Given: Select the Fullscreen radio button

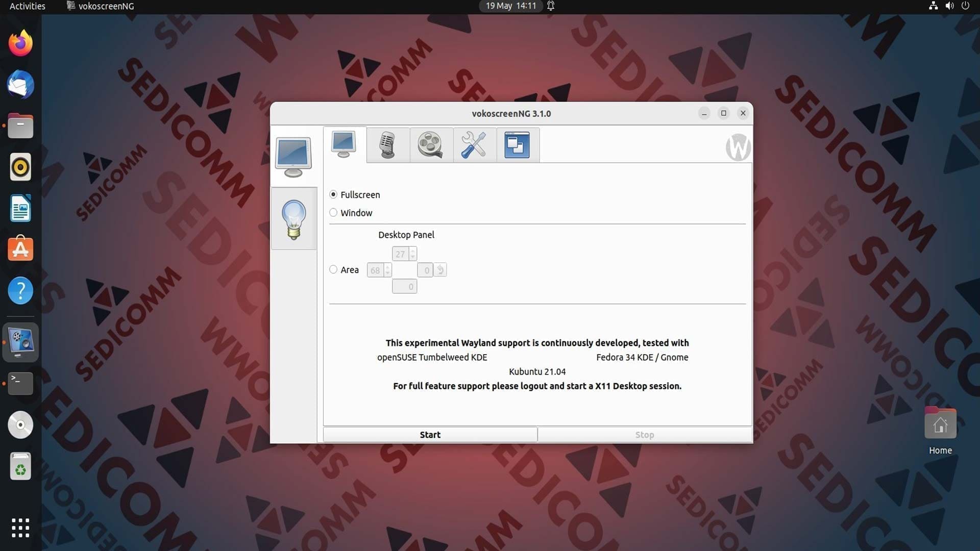Looking at the screenshot, I should click(333, 194).
